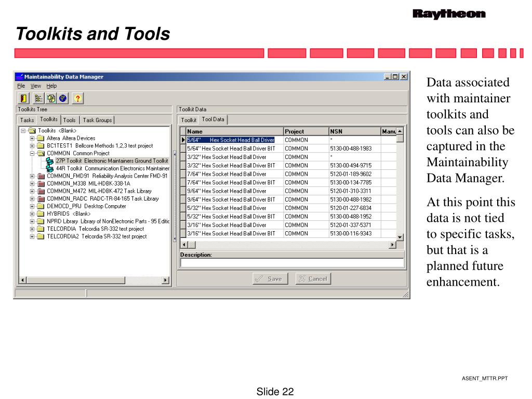The width and height of the screenshot is (532, 399).
Task: Expand the NPRD Library node
Action: coord(32,221)
